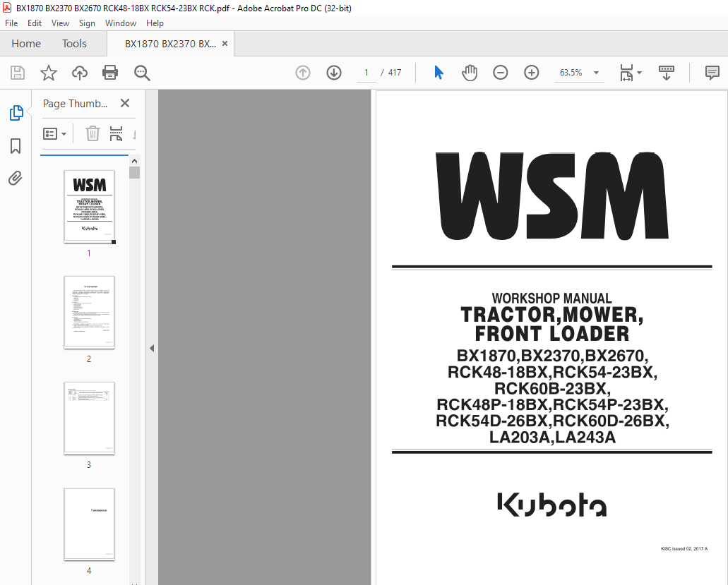Screen dimensions: 728x585
Task: Open the Page Thumbnails sidebar icon
Action: [16, 113]
